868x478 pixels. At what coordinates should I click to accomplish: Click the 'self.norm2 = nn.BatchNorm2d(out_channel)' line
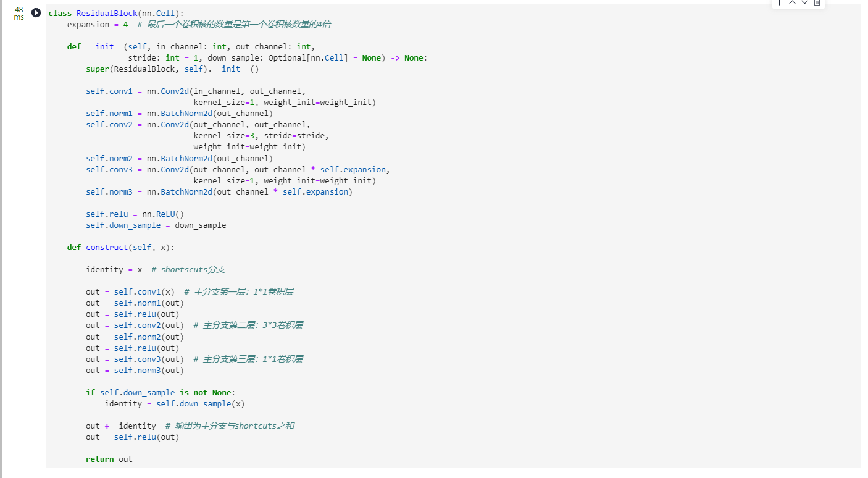179,158
